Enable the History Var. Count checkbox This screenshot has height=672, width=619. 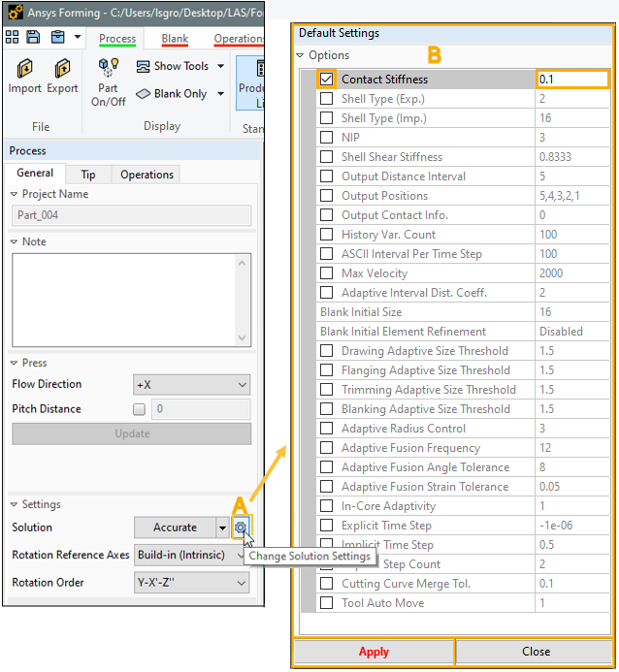(x=326, y=235)
